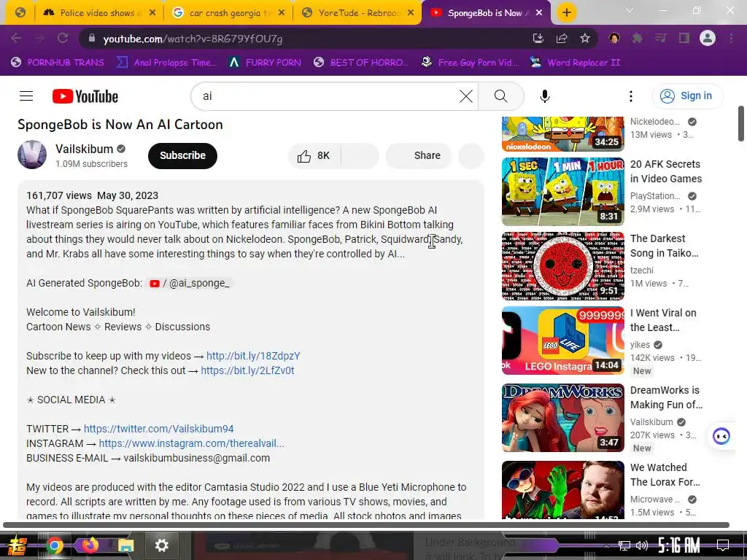Open Firefox from the taskbar
Screen dimensions: 747x560
click(x=90, y=545)
